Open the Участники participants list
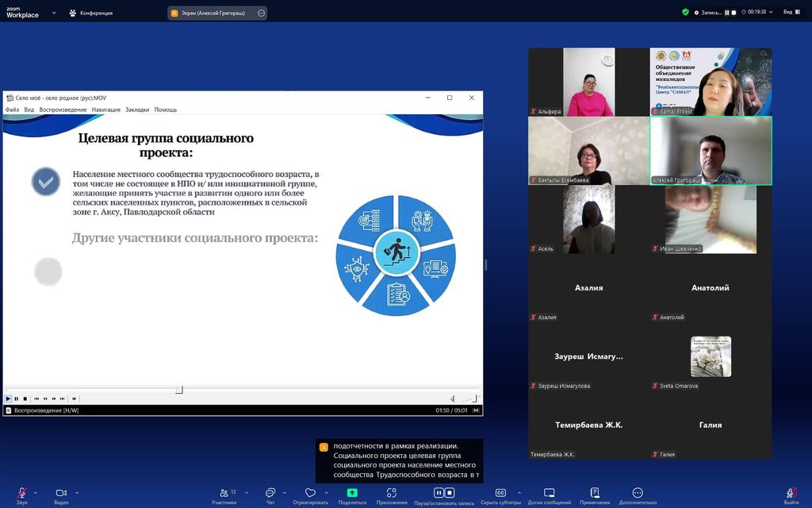Image resolution: width=812 pixels, height=508 pixels. click(x=224, y=493)
